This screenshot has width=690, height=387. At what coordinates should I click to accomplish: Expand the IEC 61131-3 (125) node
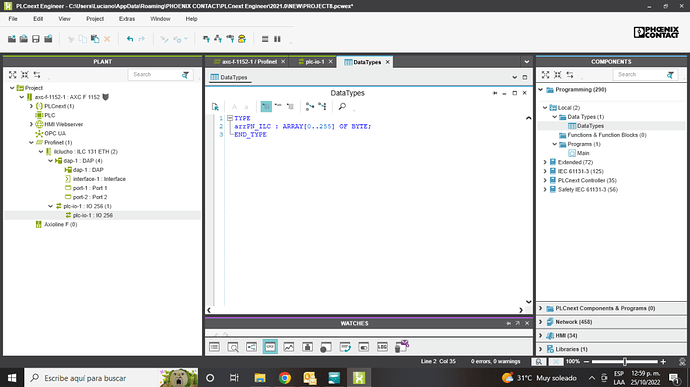(545, 171)
